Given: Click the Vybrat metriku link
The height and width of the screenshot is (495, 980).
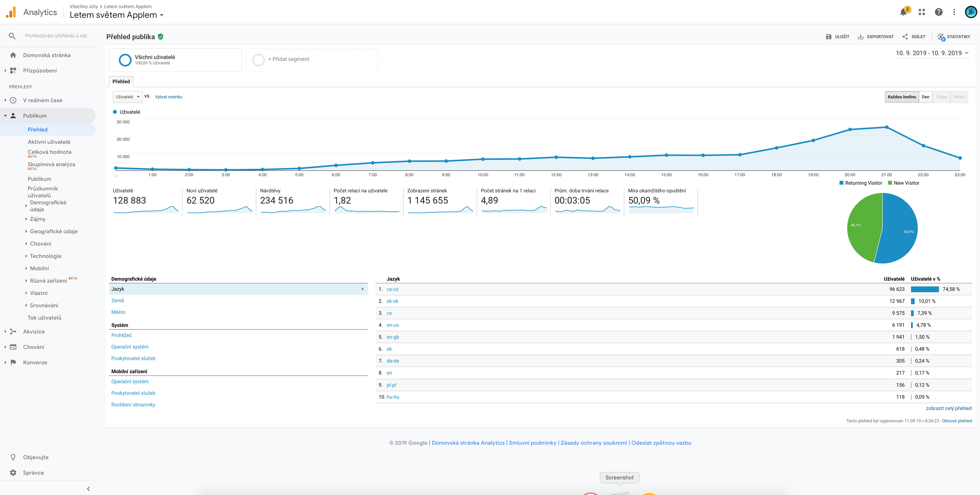Looking at the screenshot, I should click(x=169, y=97).
